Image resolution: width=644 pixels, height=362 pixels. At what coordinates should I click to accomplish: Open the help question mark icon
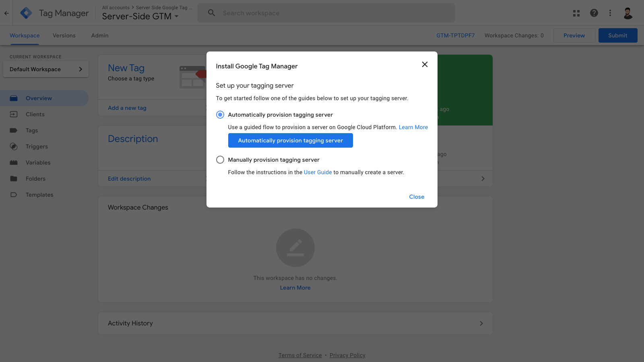coord(594,13)
